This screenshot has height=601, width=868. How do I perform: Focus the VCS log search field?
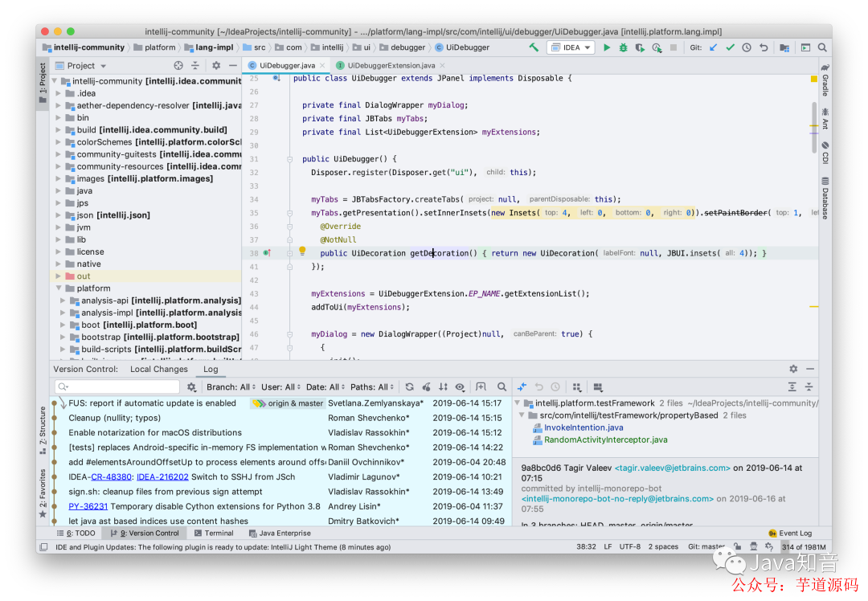(117, 386)
